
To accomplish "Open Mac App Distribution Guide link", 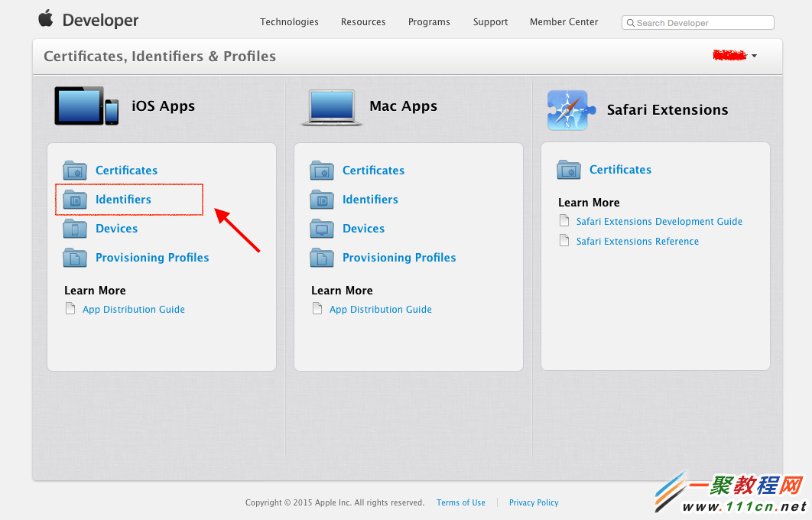I will tap(381, 309).
